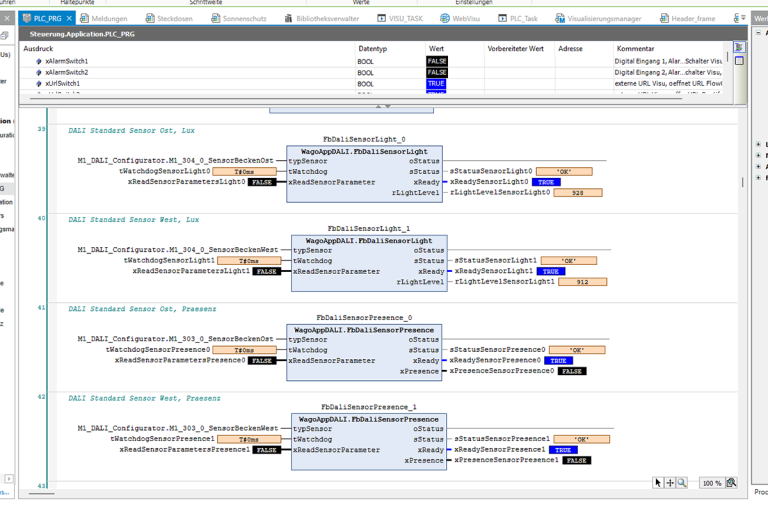Select the FbDaliSensorLight_0 function block
Viewport: 768px width, 512px height.
point(364,174)
